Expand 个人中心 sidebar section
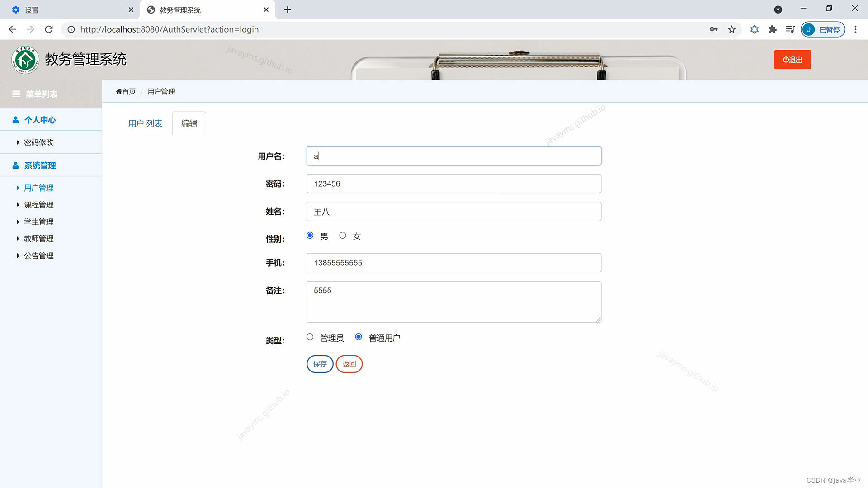868x488 pixels. pyautogui.click(x=40, y=120)
